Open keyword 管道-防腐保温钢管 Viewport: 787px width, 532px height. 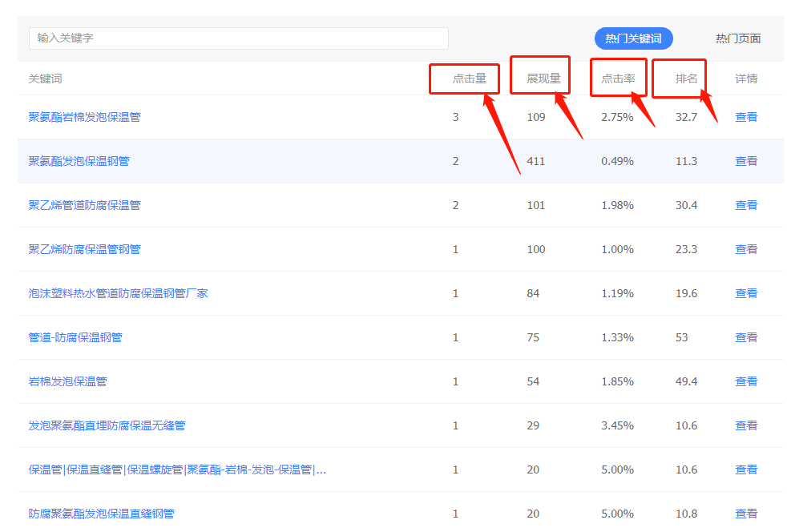tap(75, 338)
